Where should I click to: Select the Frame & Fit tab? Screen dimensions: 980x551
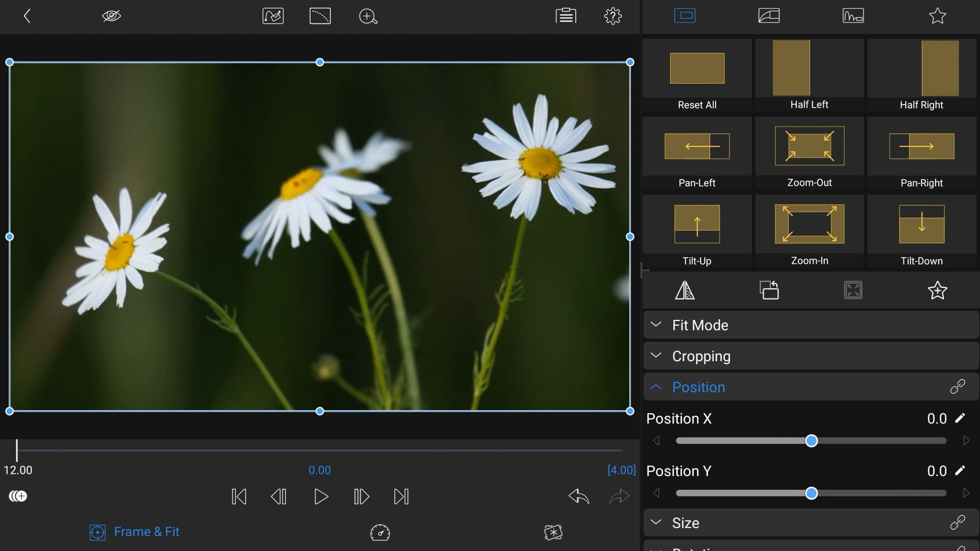(134, 532)
